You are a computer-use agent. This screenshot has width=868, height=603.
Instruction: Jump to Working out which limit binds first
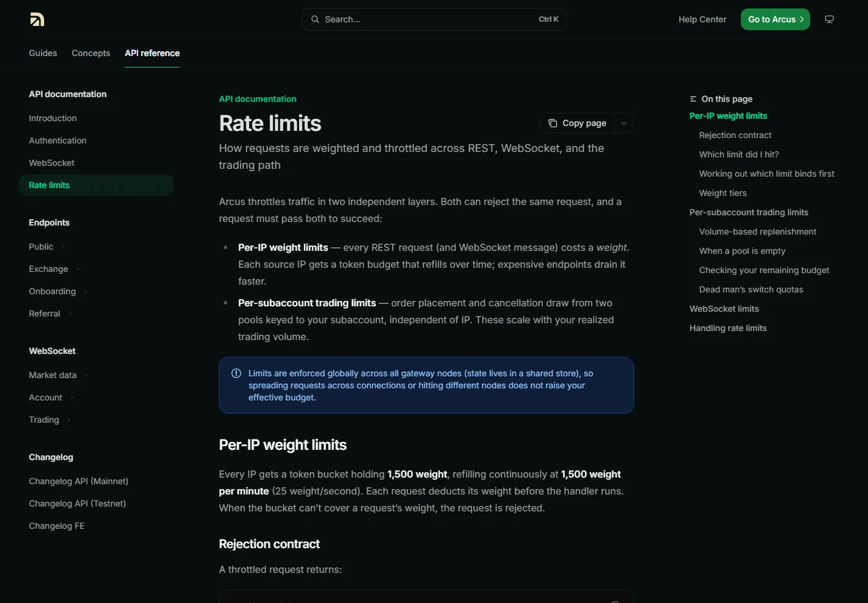coord(767,174)
